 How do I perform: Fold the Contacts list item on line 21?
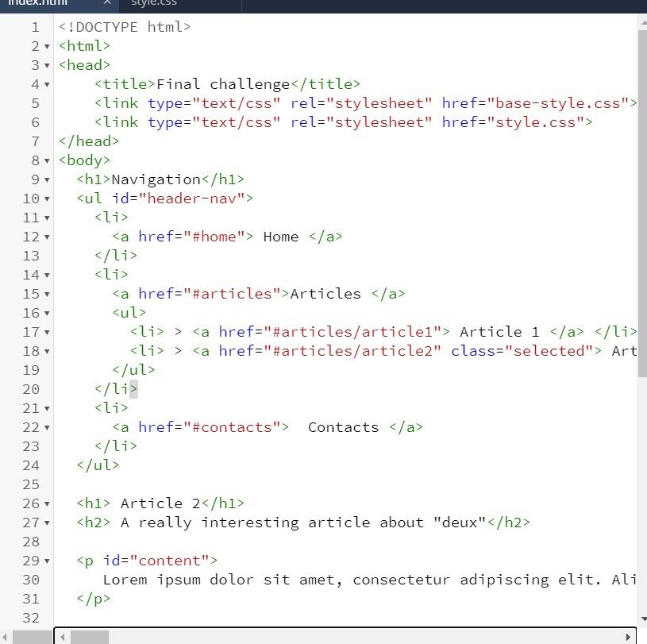[46, 407]
